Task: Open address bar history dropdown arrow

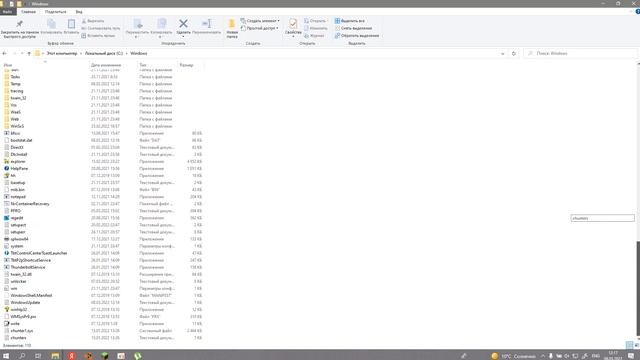Action: point(502,53)
